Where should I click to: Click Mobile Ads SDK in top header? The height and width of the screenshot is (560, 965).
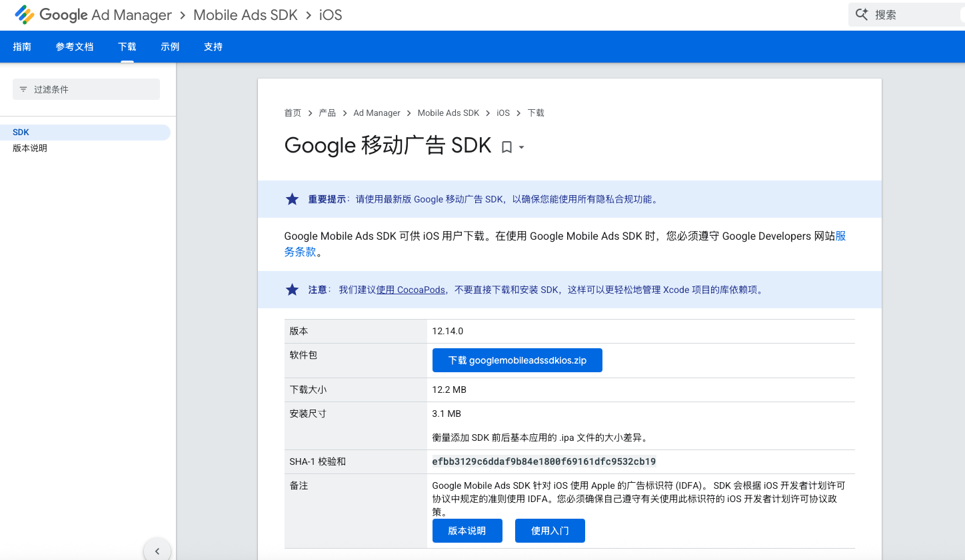click(x=245, y=15)
